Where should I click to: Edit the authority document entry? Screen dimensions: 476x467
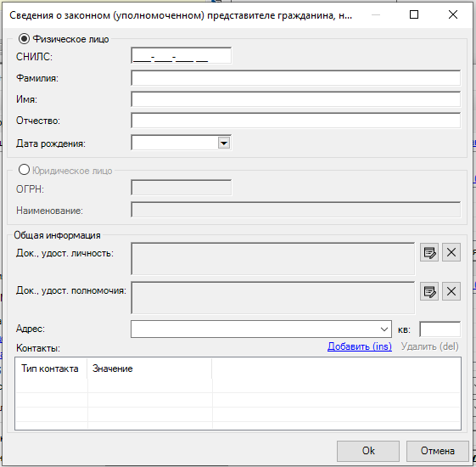(429, 291)
